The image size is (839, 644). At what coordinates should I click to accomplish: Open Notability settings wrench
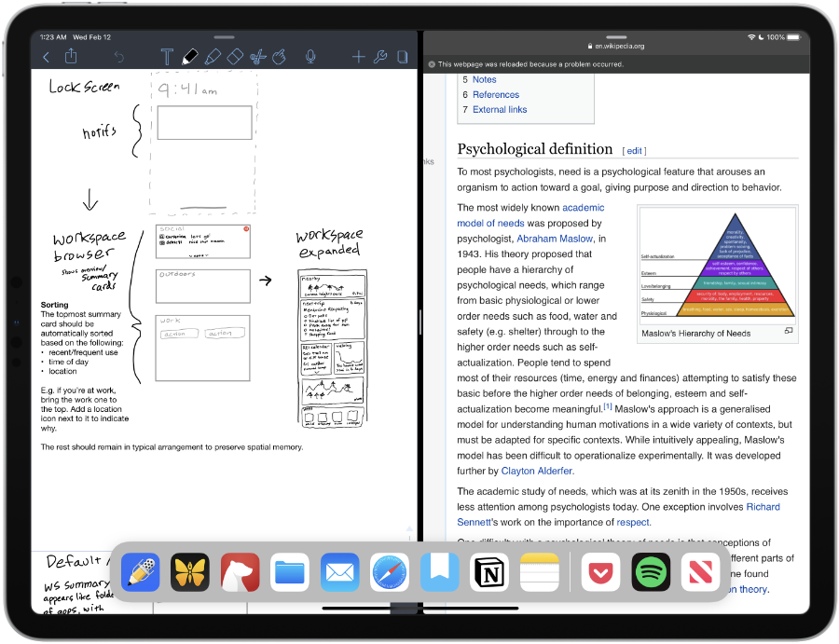click(380, 57)
